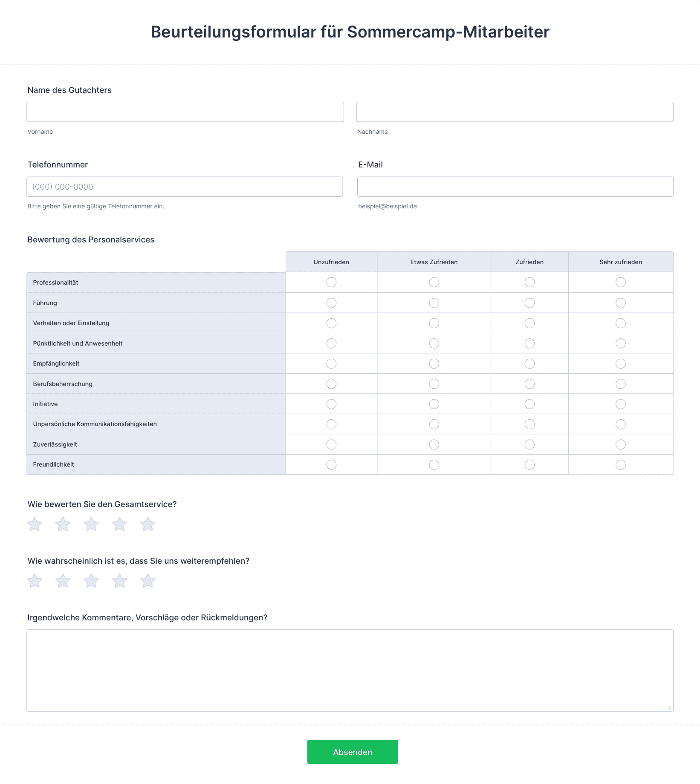Grab the comment textarea resize handle

pos(669,707)
